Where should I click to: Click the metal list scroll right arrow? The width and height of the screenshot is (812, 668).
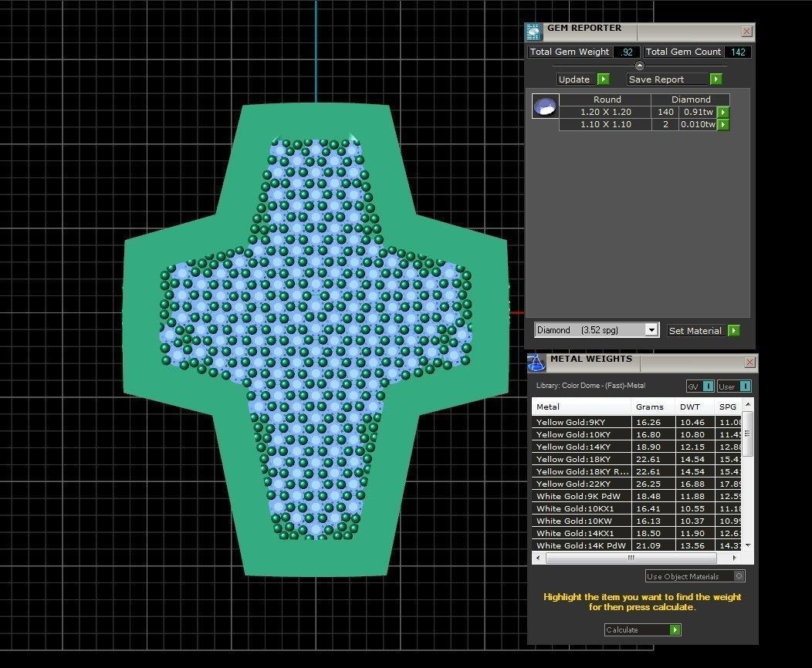[735, 558]
